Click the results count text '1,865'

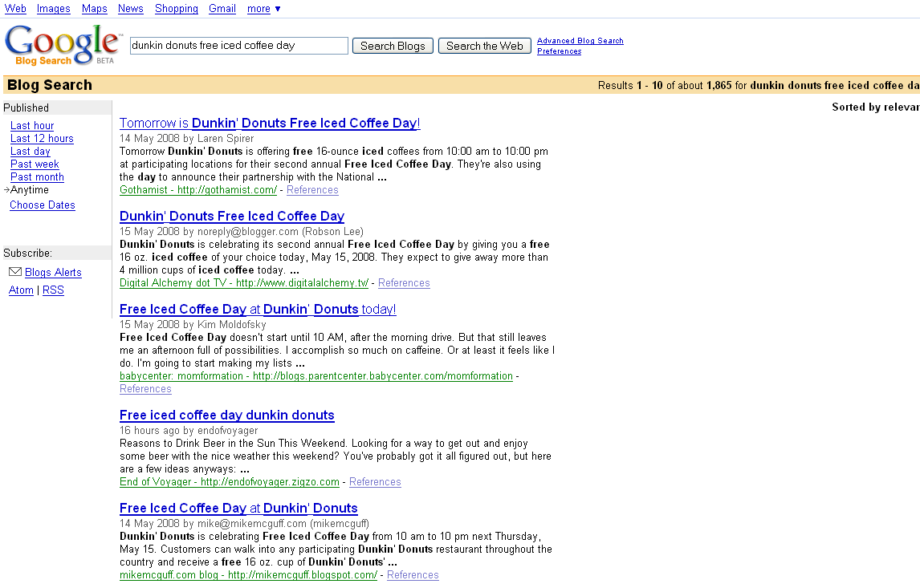(x=718, y=86)
